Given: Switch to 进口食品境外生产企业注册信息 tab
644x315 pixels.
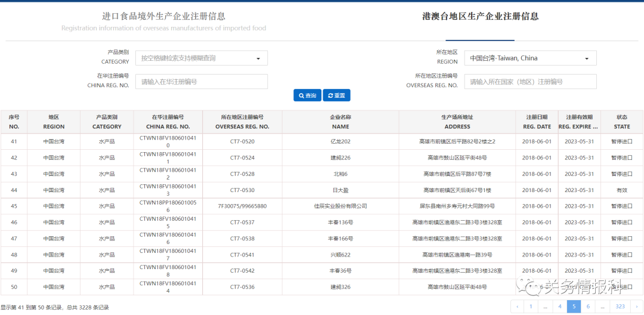Looking at the screenshot, I should pyautogui.click(x=163, y=17).
